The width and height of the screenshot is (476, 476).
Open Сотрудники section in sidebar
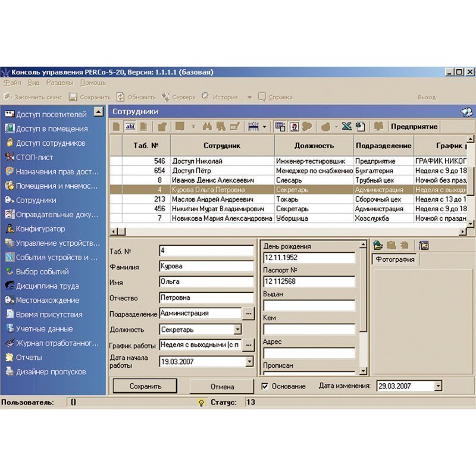(31, 200)
